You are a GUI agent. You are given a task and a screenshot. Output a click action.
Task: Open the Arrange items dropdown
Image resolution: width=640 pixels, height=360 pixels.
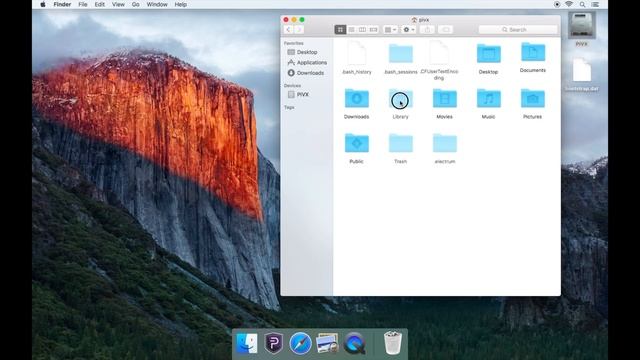(x=390, y=29)
